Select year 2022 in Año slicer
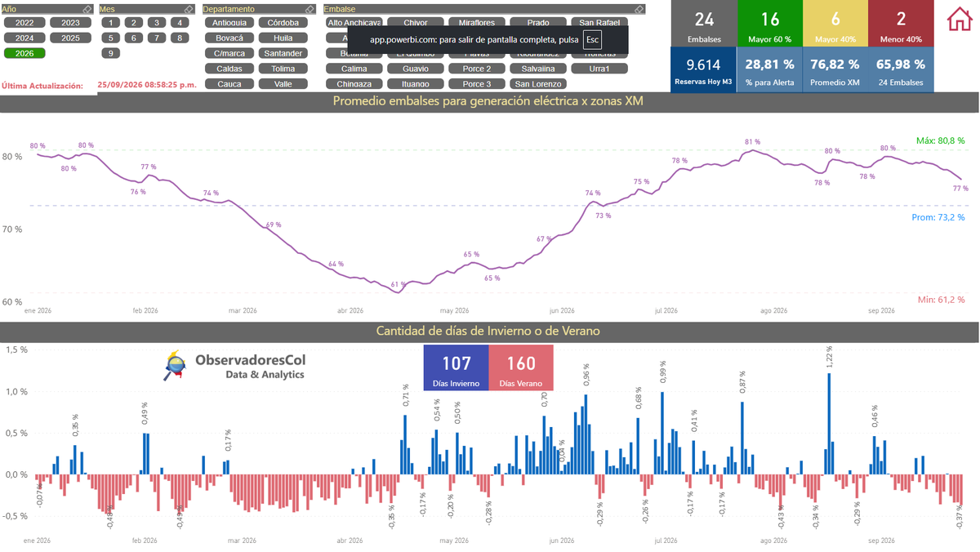Viewport: 980px width, 552px height. (x=24, y=23)
